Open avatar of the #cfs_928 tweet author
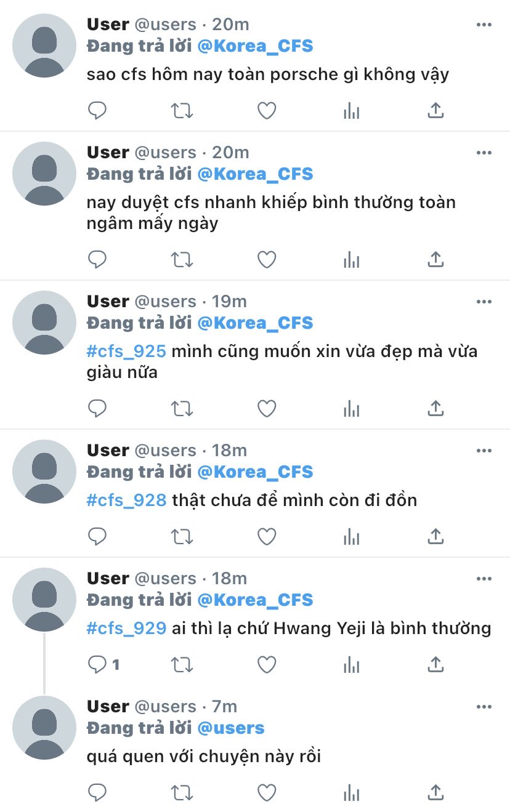The height and width of the screenshot is (812, 510). (44, 472)
